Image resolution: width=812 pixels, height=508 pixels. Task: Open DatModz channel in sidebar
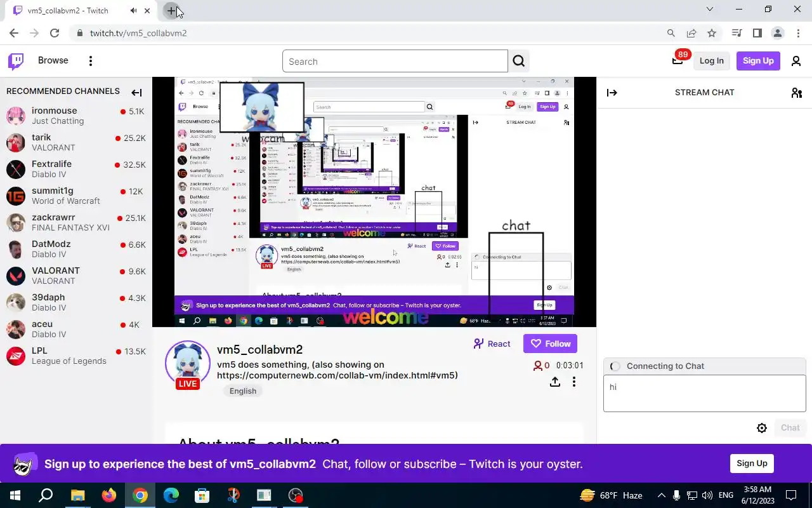coord(76,249)
